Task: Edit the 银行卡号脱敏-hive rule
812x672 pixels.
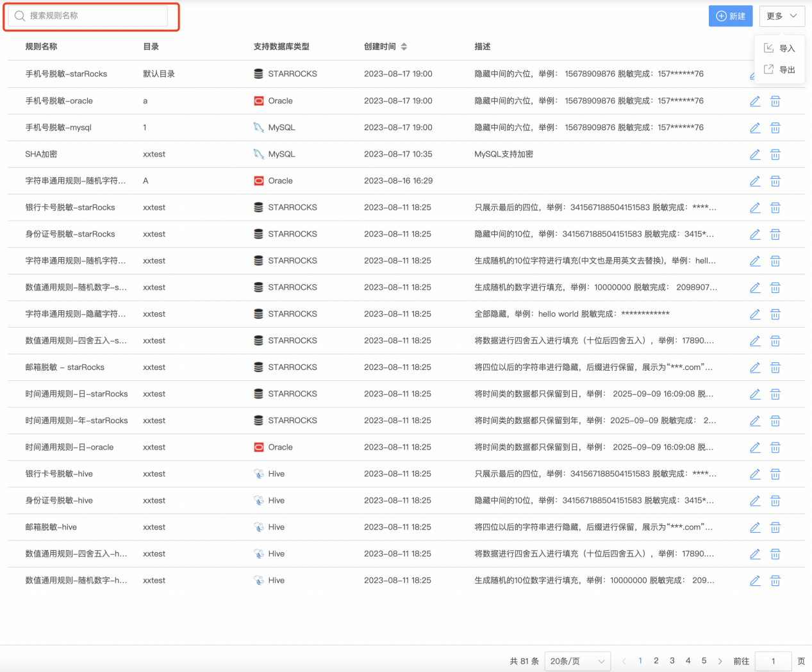Action: [755, 475]
